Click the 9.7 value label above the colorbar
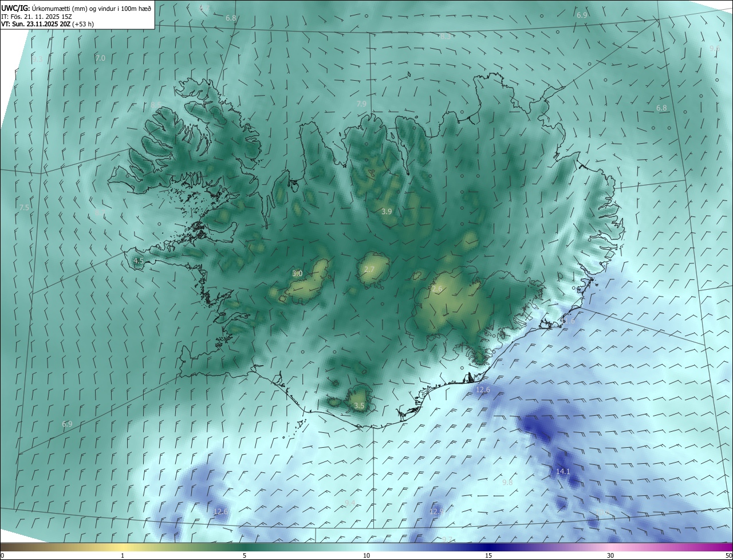The height and width of the screenshot is (560, 733). pyautogui.click(x=447, y=539)
